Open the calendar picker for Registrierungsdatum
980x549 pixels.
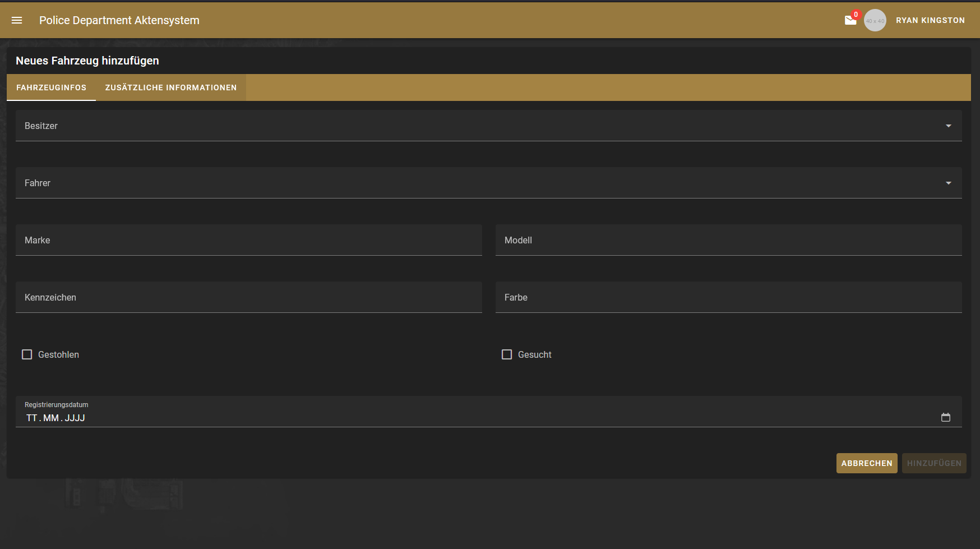[x=945, y=417]
